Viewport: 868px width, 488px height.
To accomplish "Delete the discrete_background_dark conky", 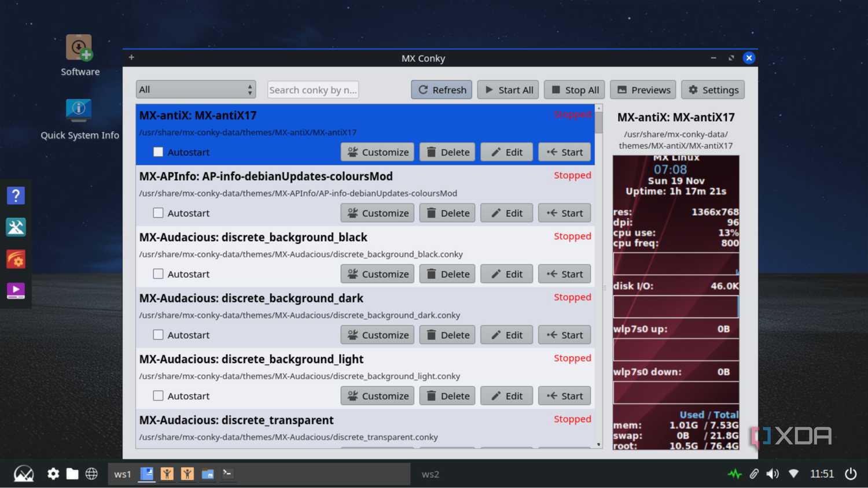I will [x=447, y=335].
